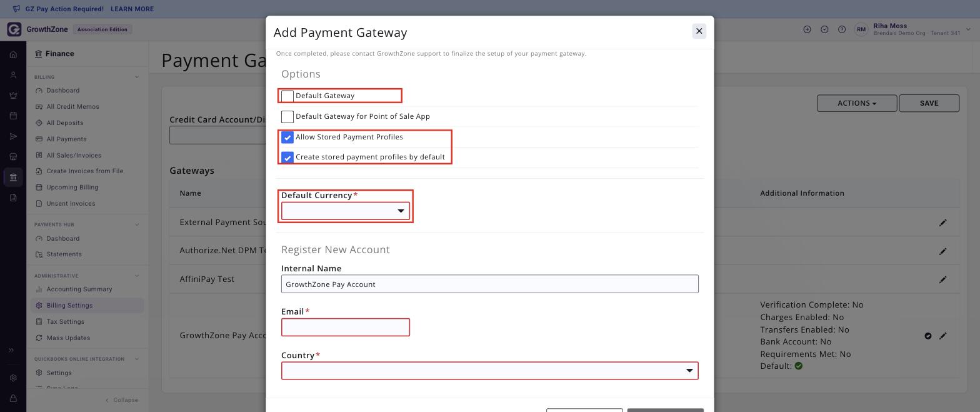This screenshot has height=412, width=980.
Task: Click the plus quick-add icon in header
Action: [807, 29]
